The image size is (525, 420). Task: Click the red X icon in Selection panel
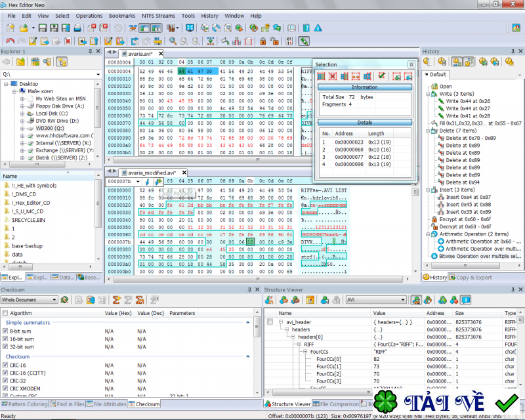point(333,76)
